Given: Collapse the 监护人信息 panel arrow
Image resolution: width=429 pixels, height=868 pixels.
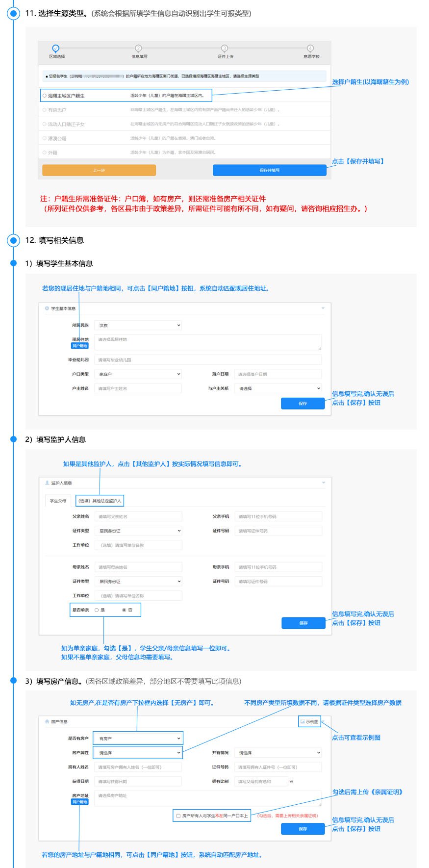Looking at the screenshot, I should pos(323,483).
